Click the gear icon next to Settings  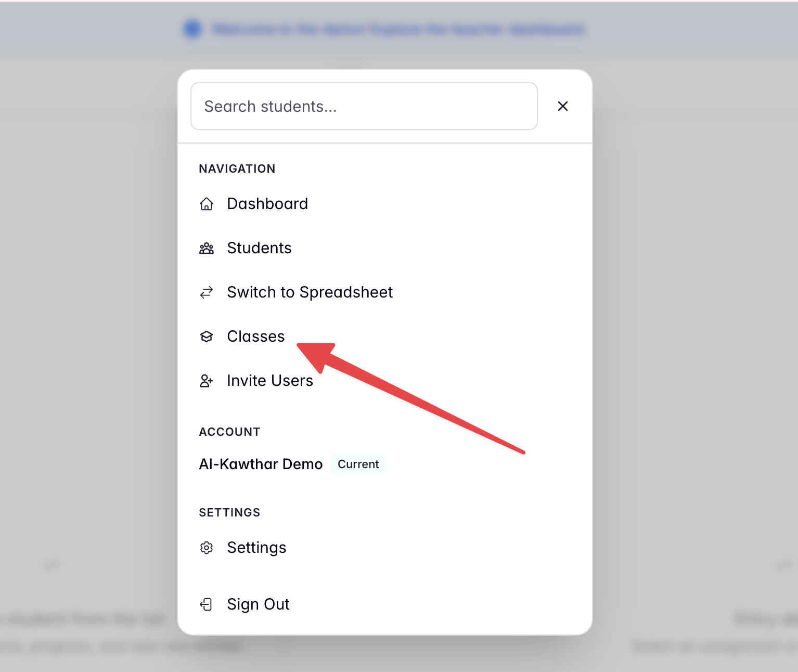(x=207, y=548)
